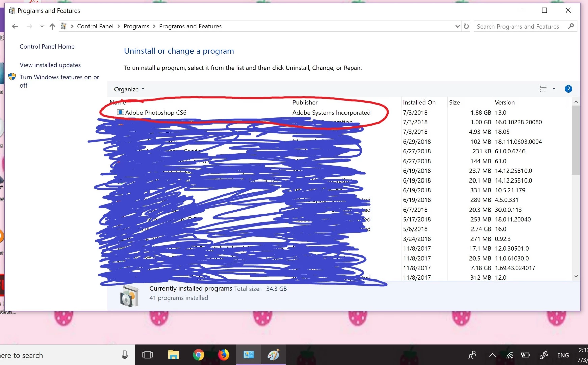This screenshot has width=588, height=365.
Task: Click Adobe Systems Incorporated publisher cell
Action: click(x=331, y=113)
